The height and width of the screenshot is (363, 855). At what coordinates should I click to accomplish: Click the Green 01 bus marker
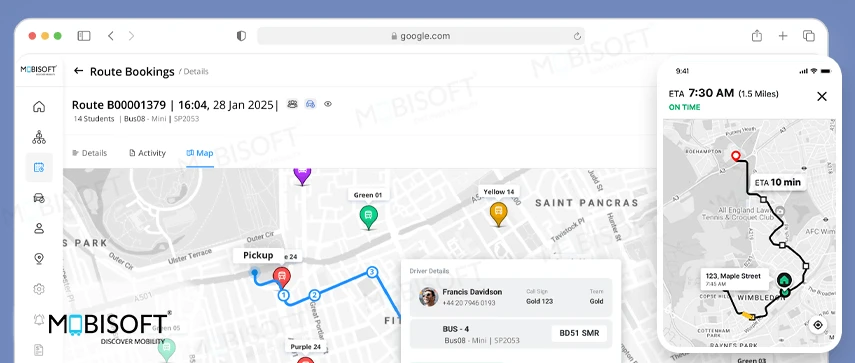tap(369, 216)
